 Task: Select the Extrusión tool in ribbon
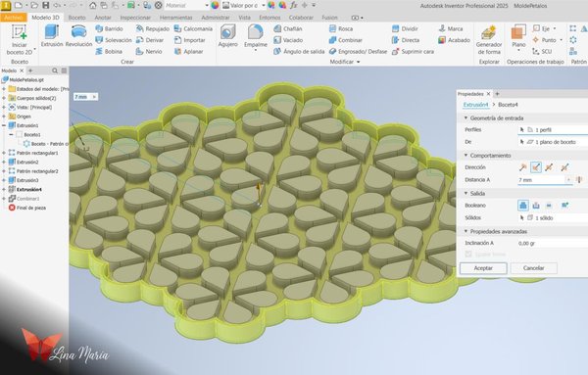(52, 36)
